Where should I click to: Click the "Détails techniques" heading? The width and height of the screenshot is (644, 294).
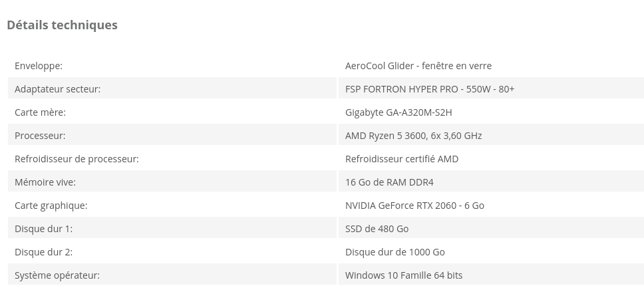pos(62,25)
